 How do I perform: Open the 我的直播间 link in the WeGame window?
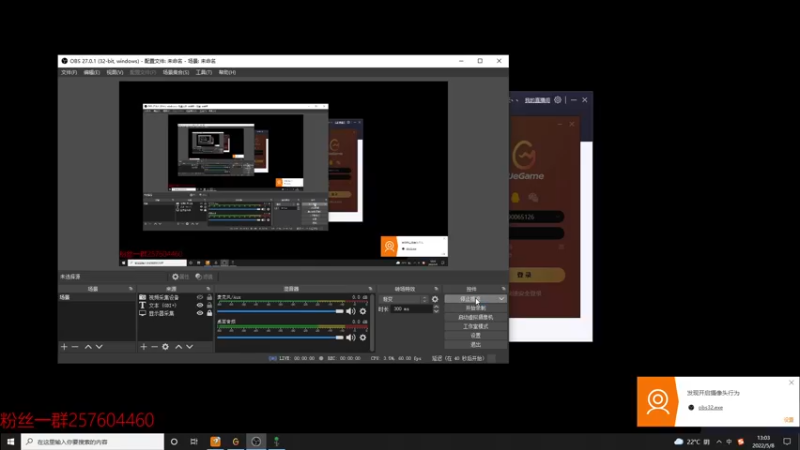pos(537,100)
